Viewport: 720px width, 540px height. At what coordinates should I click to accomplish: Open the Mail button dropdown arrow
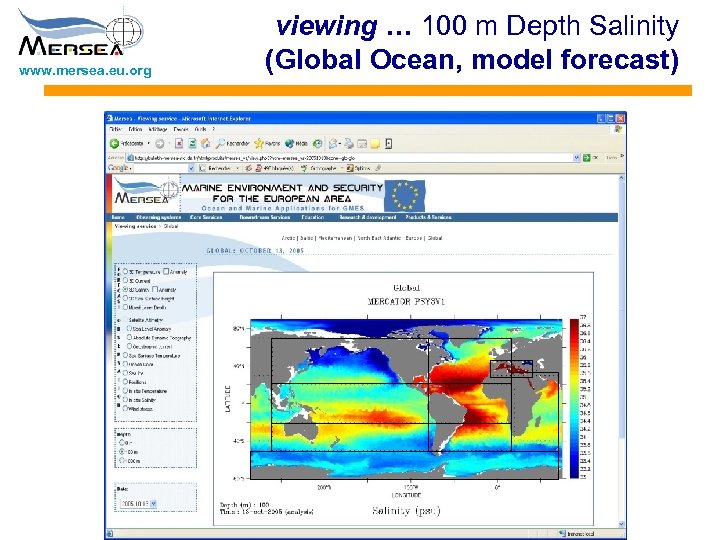339,144
